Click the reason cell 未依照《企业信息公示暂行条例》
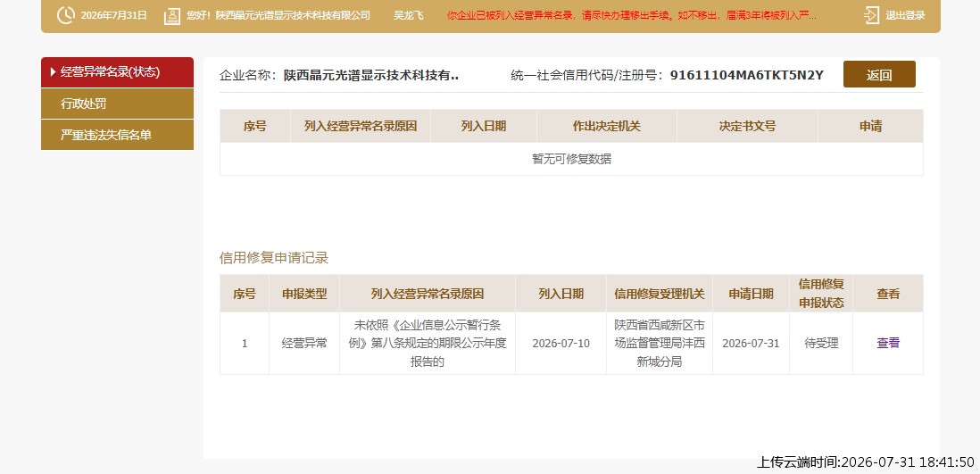Viewport: 980px width, 474px height. [428, 343]
